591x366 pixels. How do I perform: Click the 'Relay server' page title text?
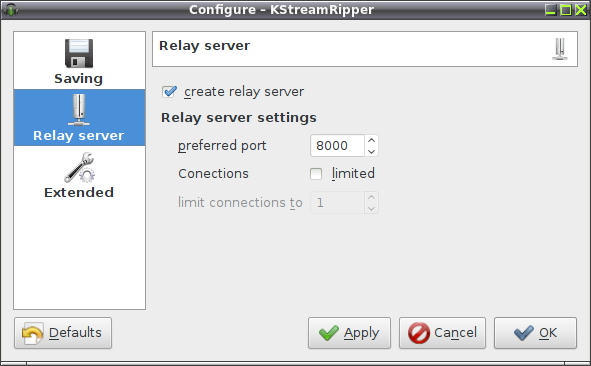tap(204, 46)
